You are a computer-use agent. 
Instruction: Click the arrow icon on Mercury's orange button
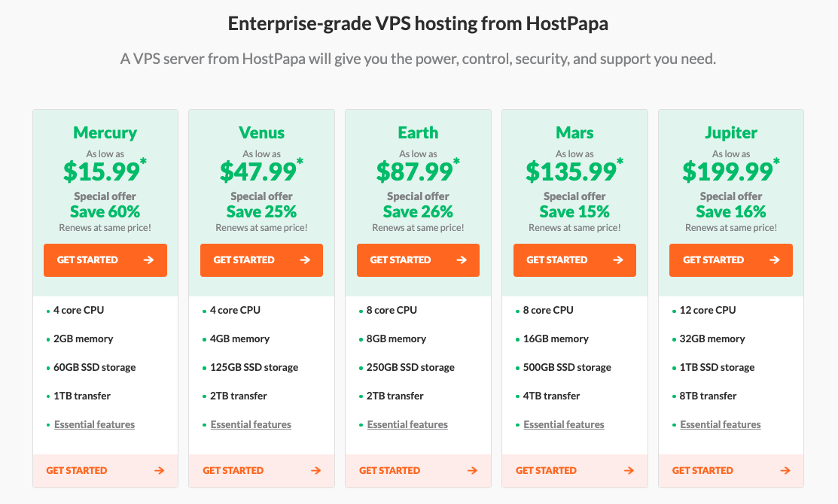pyautogui.click(x=148, y=260)
